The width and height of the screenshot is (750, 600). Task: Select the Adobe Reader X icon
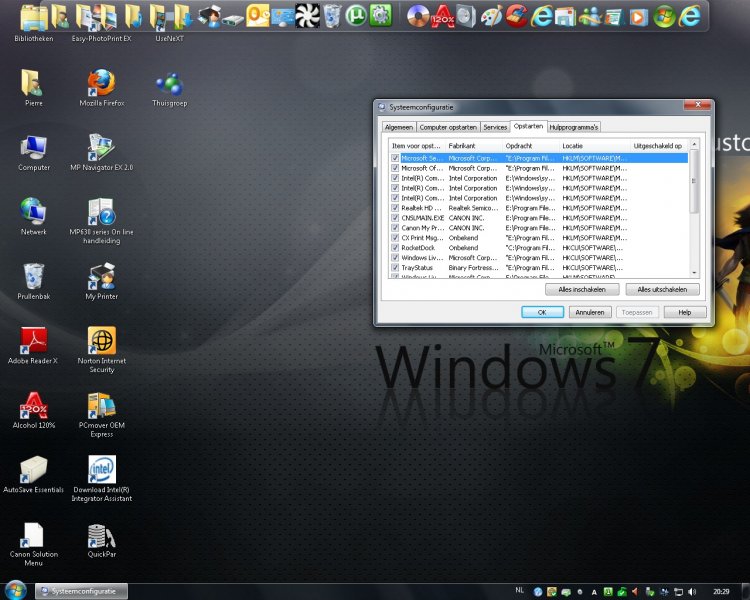pyautogui.click(x=33, y=346)
